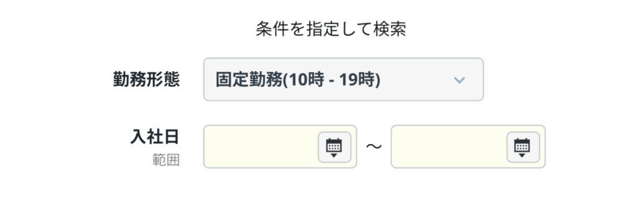Open the 固定勤務(10時 - 19時) select box
This screenshot has width=644, height=215.
click(344, 79)
